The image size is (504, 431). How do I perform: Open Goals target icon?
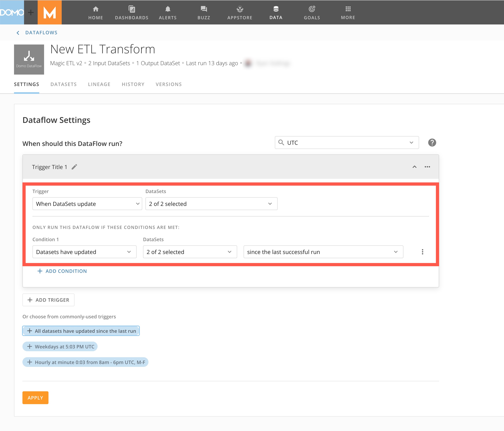click(312, 12)
